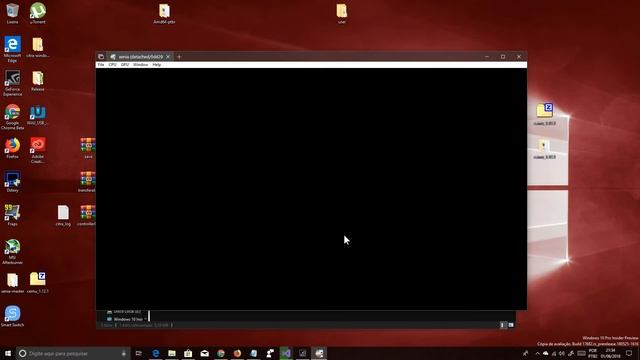The image size is (640, 360).
Task: Open the Action Center notifications
Action: point(629,353)
